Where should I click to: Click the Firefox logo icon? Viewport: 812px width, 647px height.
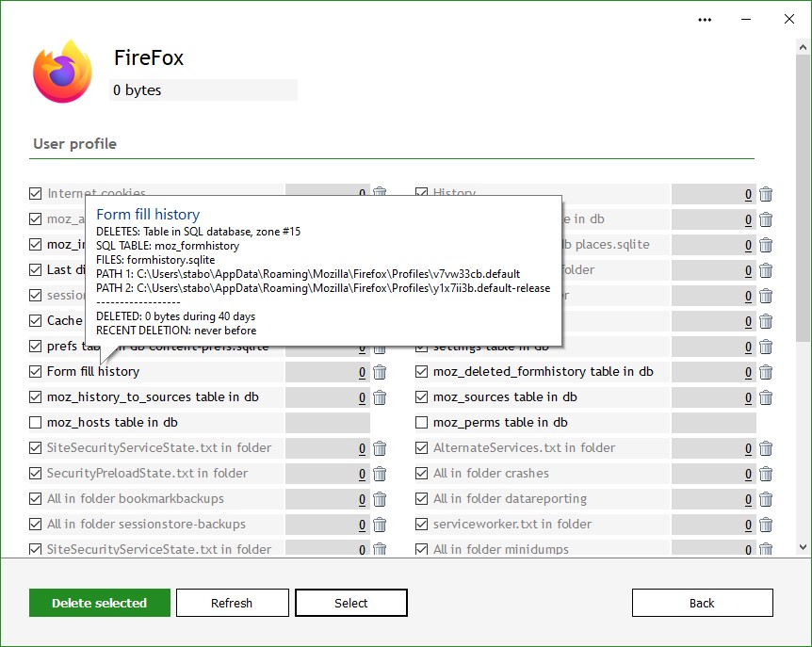click(62, 73)
